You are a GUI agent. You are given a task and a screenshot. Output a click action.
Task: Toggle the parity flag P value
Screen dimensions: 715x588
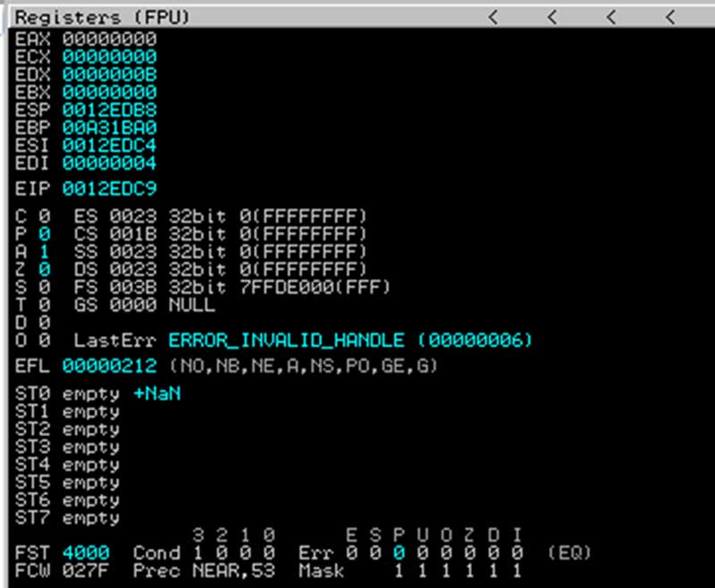[45, 234]
